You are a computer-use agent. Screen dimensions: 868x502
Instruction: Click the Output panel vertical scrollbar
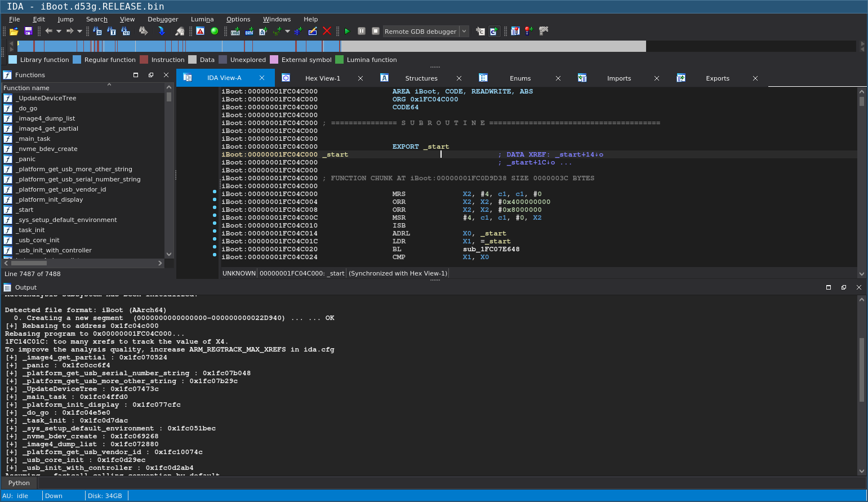[x=861, y=385]
